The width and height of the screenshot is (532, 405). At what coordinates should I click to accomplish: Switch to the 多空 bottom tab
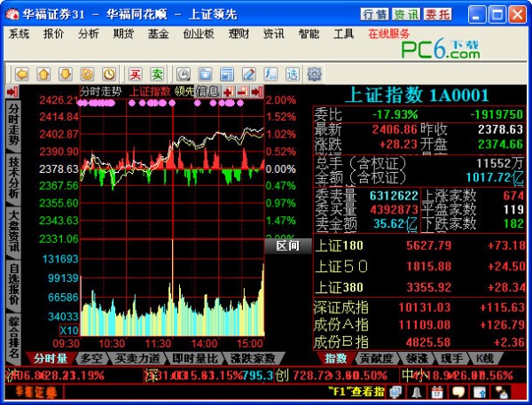click(91, 358)
